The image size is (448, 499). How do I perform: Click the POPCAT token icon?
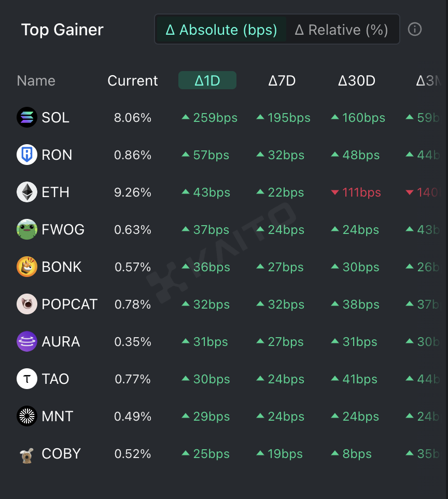27,304
